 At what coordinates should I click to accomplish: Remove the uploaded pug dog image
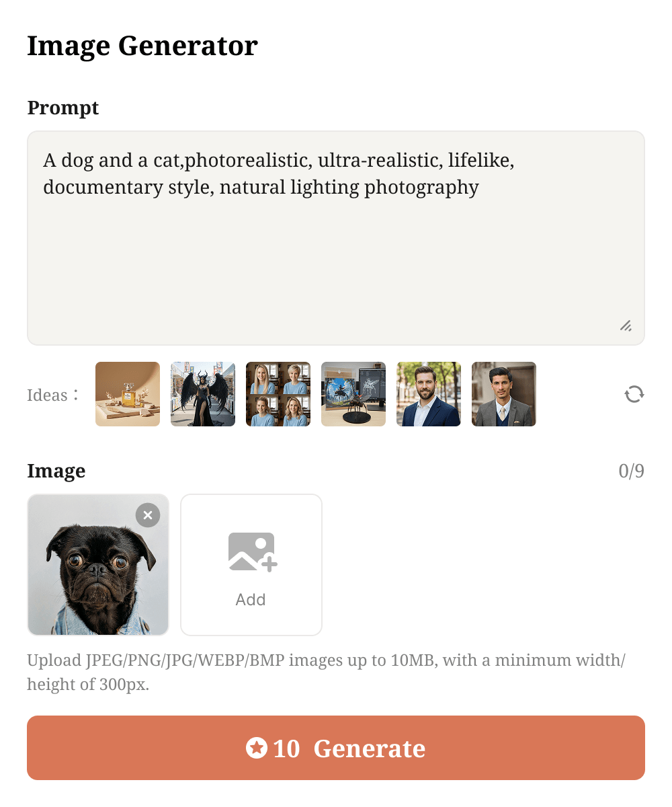point(148,515)
